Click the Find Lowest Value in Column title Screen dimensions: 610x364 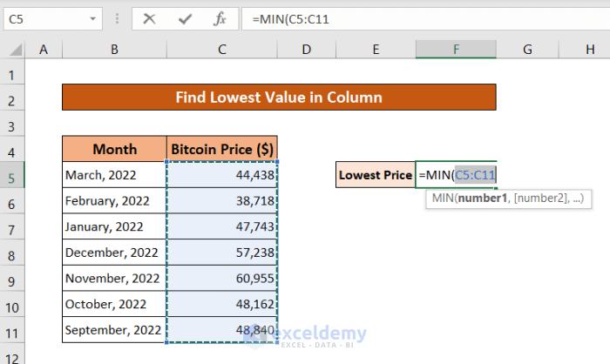[x=279, y=97]
